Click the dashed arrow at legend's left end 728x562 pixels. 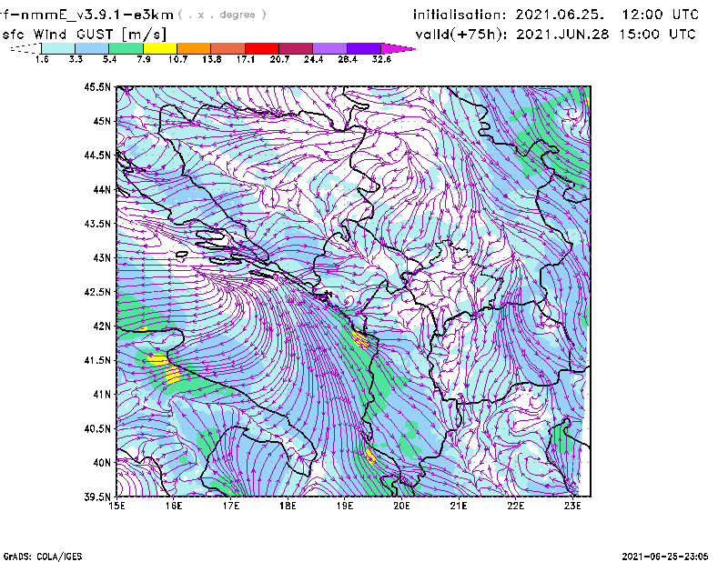(25, 48)
